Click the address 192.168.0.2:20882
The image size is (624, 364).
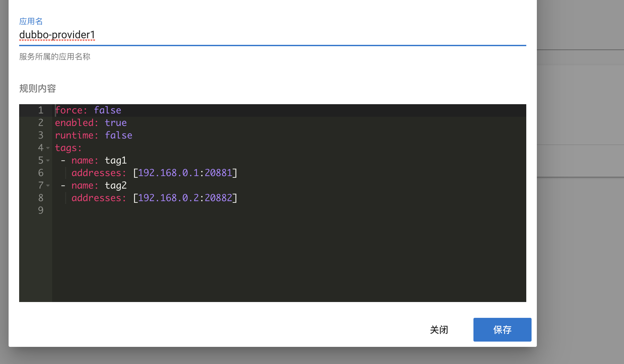(x=185, y=198)
